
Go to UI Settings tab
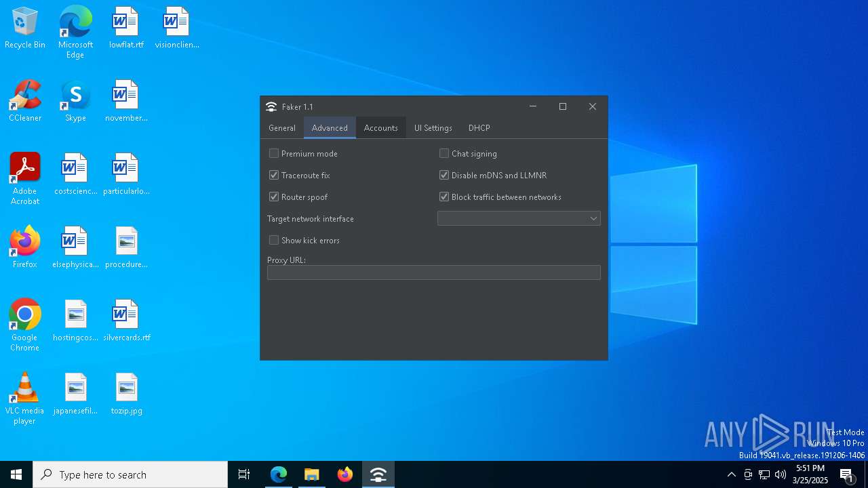[433, 128]
